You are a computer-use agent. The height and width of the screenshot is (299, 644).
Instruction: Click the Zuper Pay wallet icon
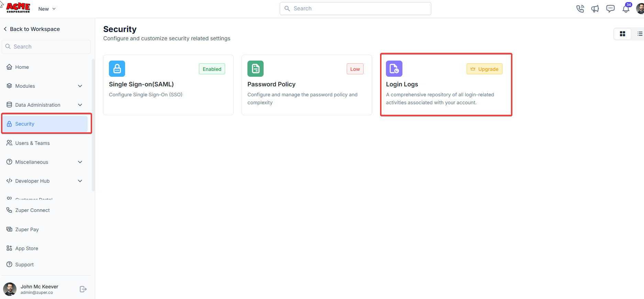pos(9,229)
